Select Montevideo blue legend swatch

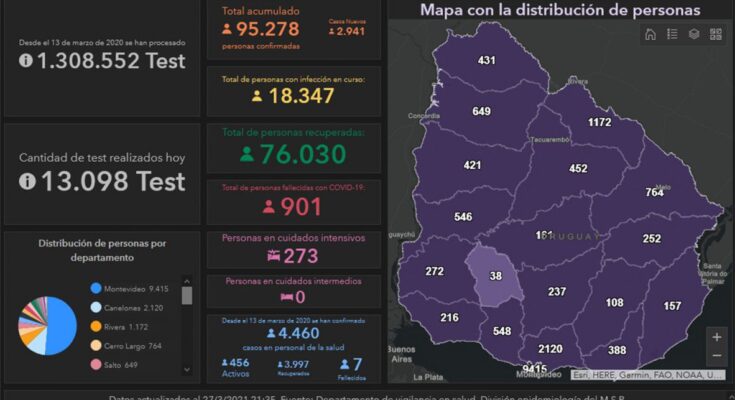(x=96, y=287)
